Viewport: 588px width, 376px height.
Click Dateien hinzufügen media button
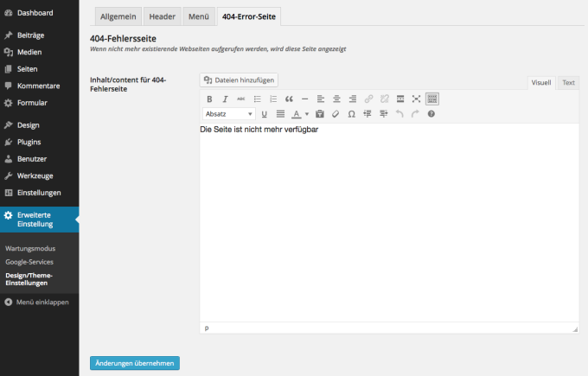pos(239,80)
